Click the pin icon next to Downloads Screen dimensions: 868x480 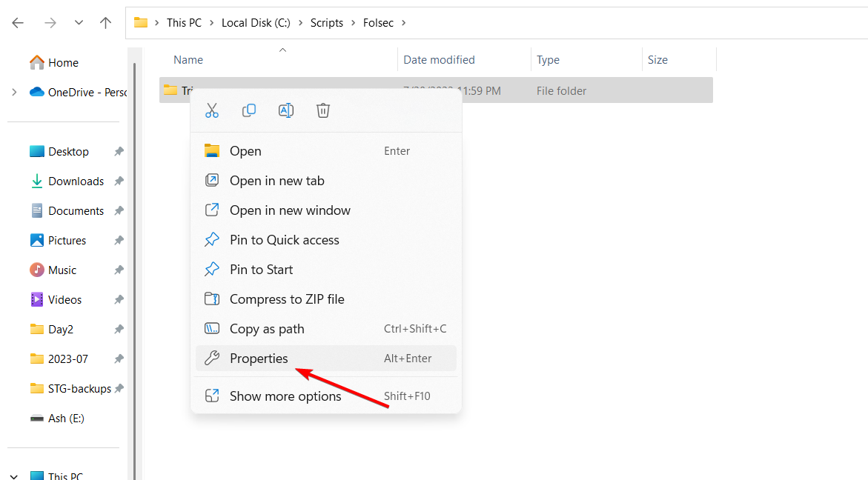point(119,181)
